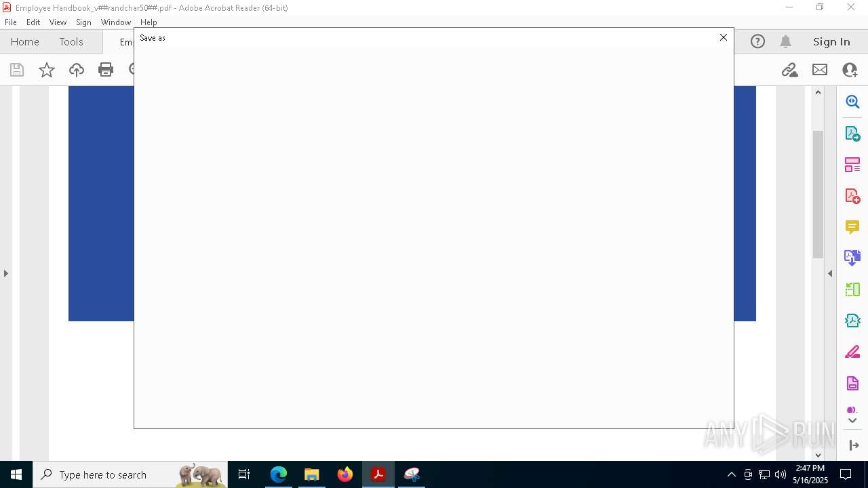Open Export PDF tool in right panel
Image resolution: width=868 pixels, height=488 pixels.
tap(852, 134)
